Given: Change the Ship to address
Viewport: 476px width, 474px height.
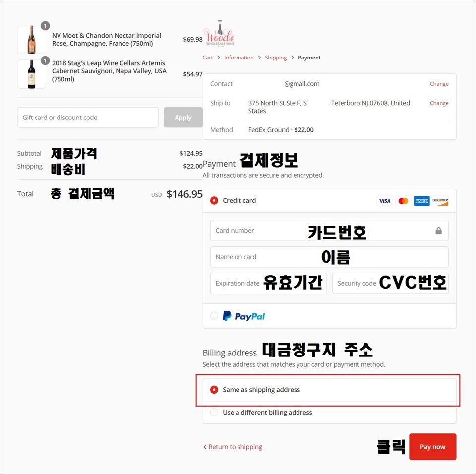Looking at the screenshot, I should [439, 103].
